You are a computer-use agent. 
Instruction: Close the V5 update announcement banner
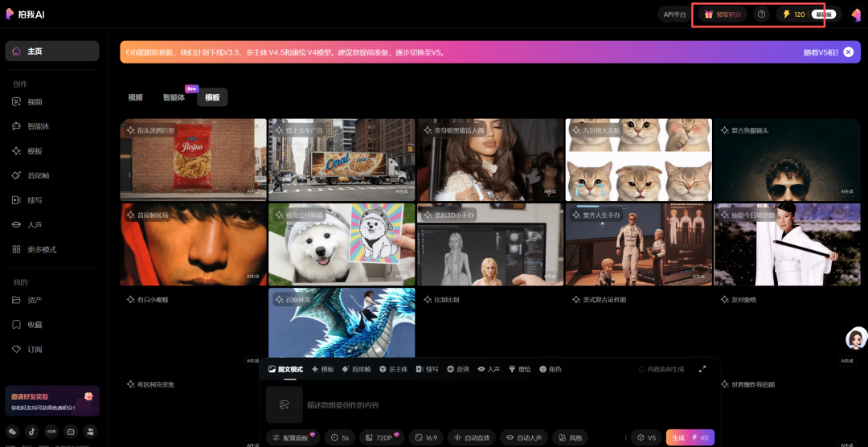click(x=849, y=52)
